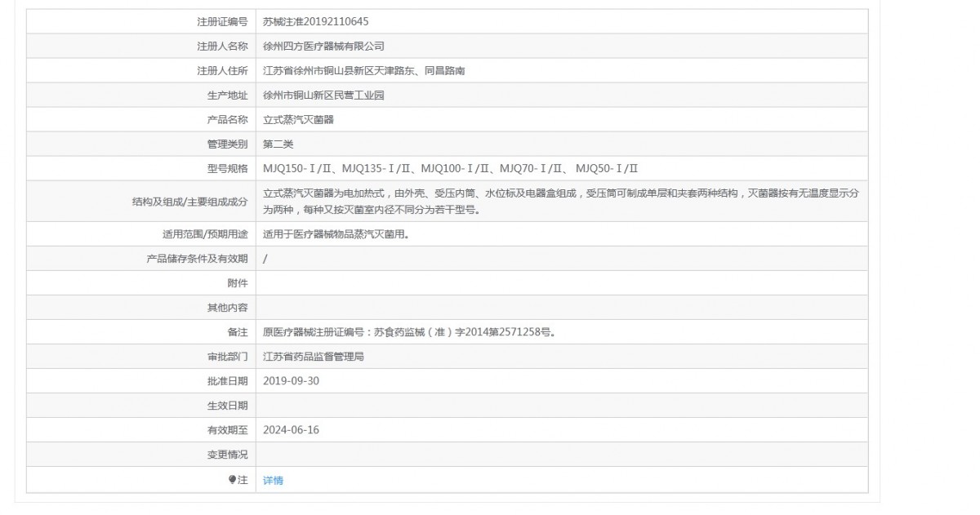Click the 管理类别 row label
This screenshot has height=515, width=980.
coord(227,144)
